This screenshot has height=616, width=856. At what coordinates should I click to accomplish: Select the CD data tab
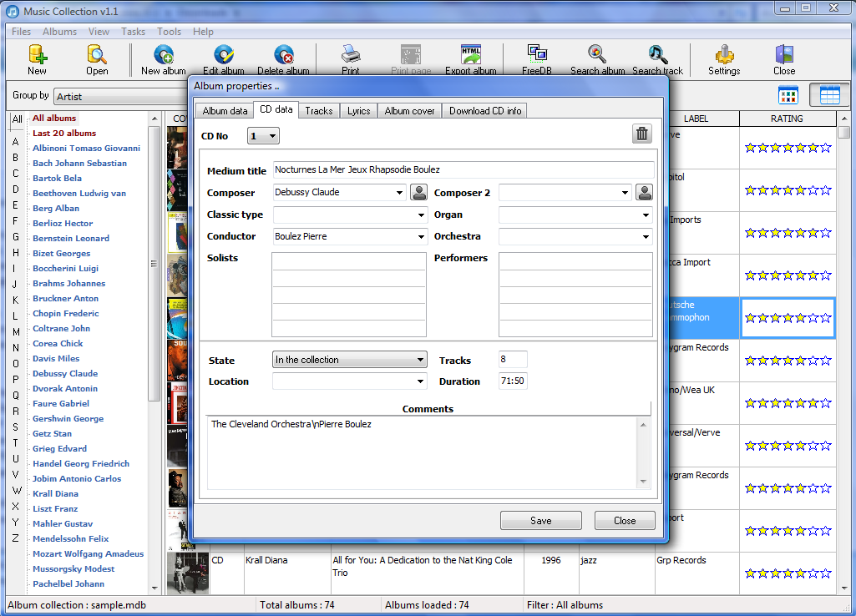point(276,109)
